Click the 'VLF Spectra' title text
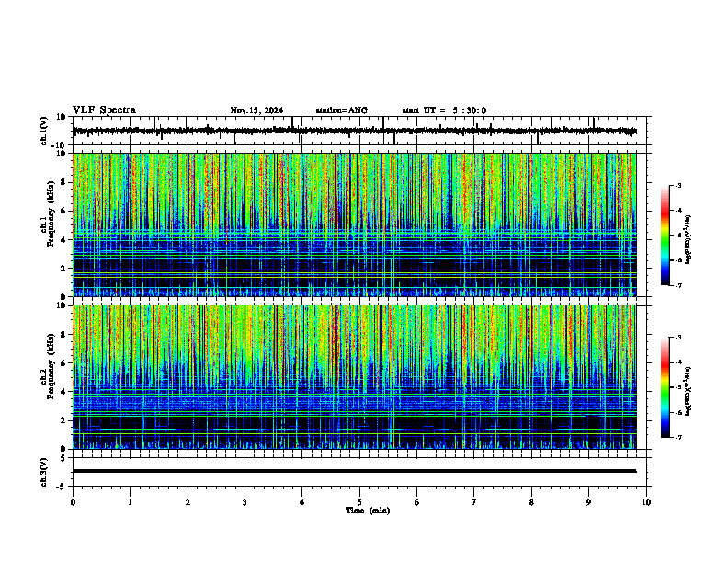Image resolution: width=728 pixels, height=563 pixels. coord(104,110)
